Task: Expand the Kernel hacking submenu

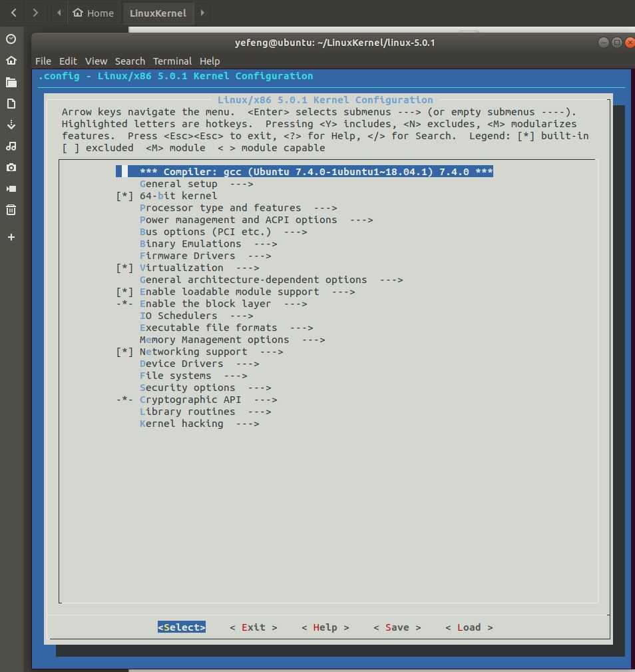Action: point(199,424)
